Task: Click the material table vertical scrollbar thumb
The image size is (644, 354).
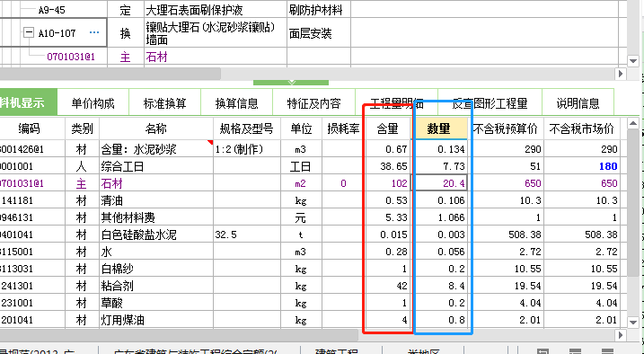Action: click(x=633, y=202)
